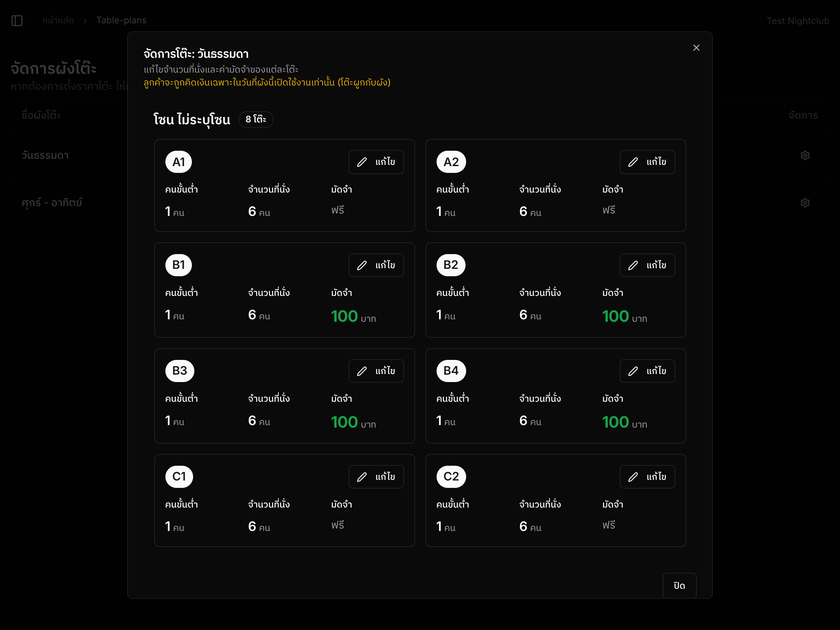Viewport: 840px width, 630px height.
Task: Select the C1 table badge
Action: 179,477
